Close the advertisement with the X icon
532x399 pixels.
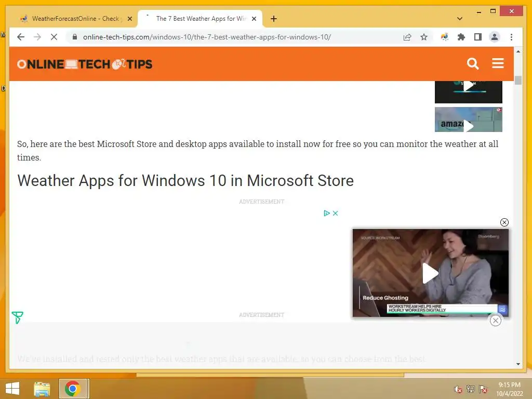pyautogui.click(x=335, y=213)
